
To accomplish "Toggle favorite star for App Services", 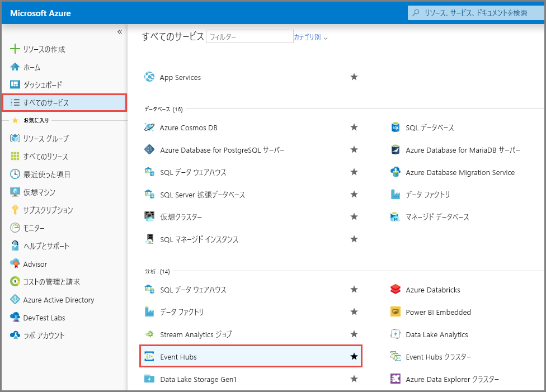I will 354,77.
